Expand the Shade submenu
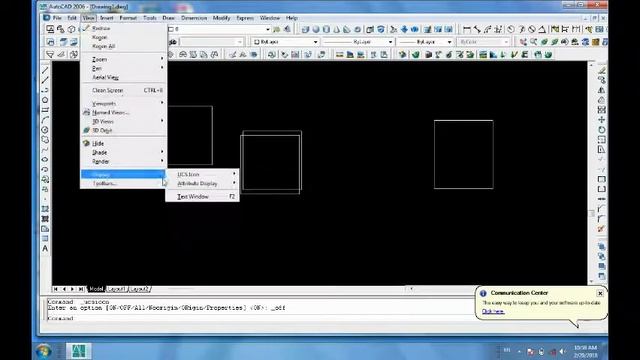Image resolution: width=640 pixels, height=360 pixels. 123,152
